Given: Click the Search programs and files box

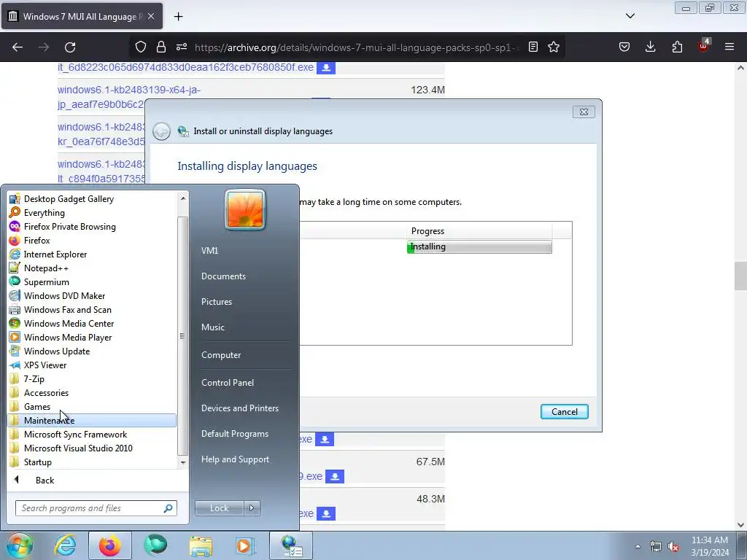Looking at the screenshot, I should [x=96, y=508].
